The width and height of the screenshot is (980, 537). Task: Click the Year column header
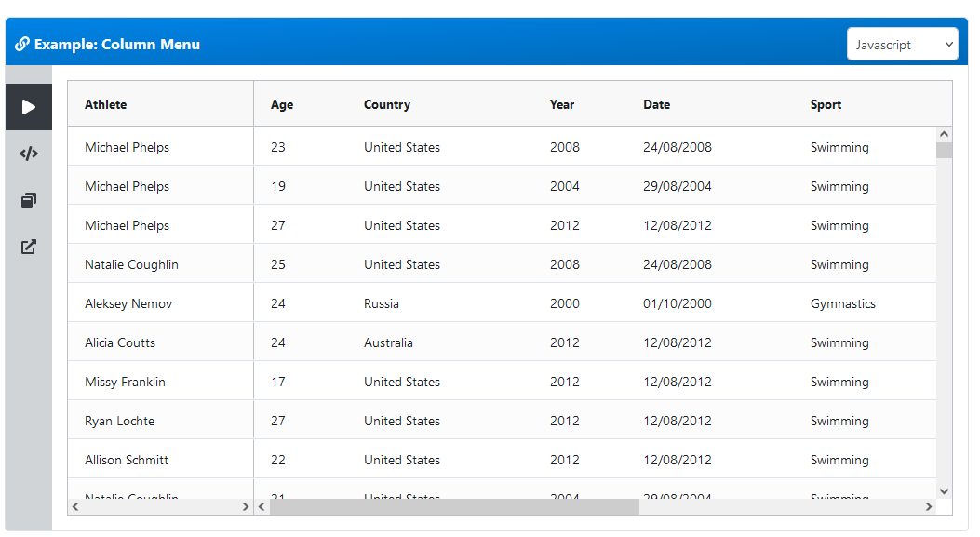point(562,104)
